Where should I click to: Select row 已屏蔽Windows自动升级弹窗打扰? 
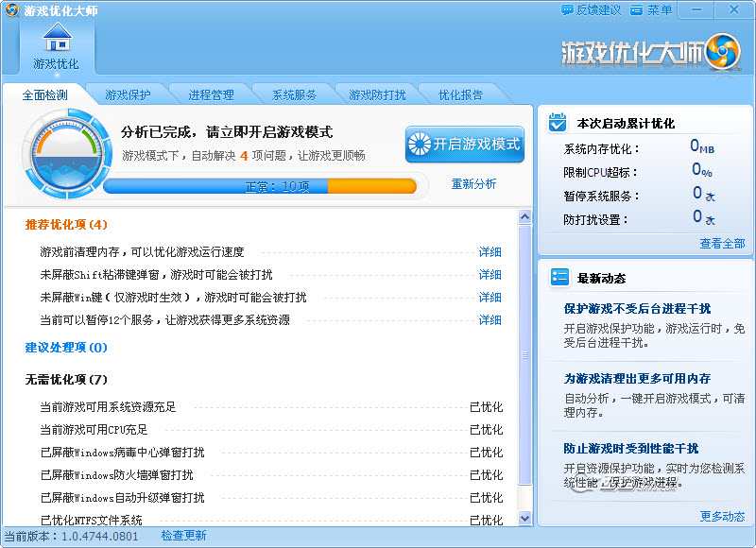click(271, 498)
